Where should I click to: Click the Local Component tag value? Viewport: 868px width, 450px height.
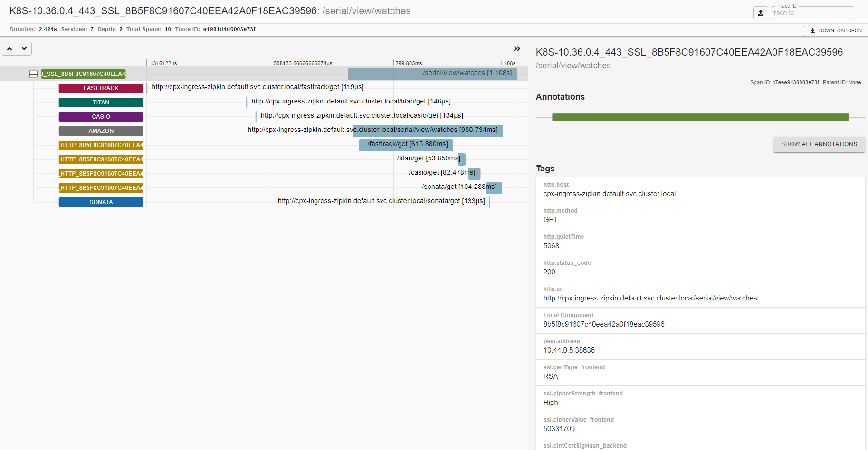[604, 324]
